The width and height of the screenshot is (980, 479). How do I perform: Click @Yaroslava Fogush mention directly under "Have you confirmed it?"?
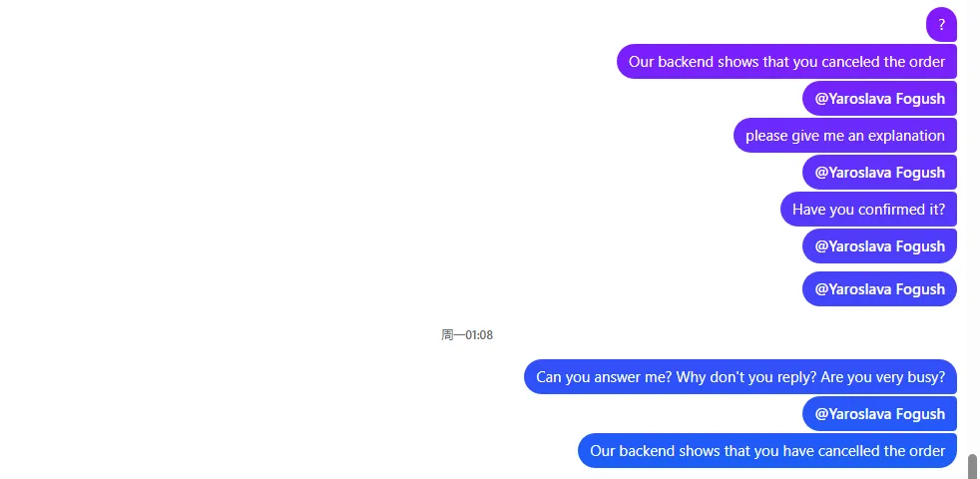pyautogui.click(x=879, y=246)
